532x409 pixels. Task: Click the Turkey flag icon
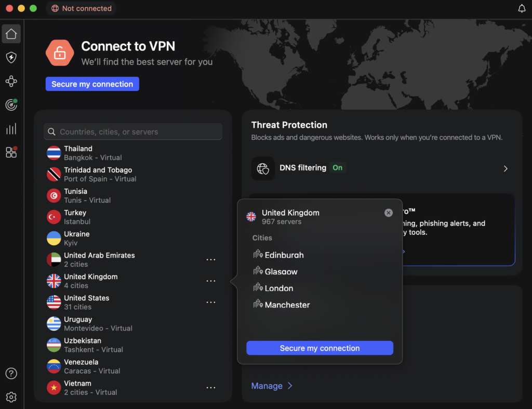[x=54, y=217]
